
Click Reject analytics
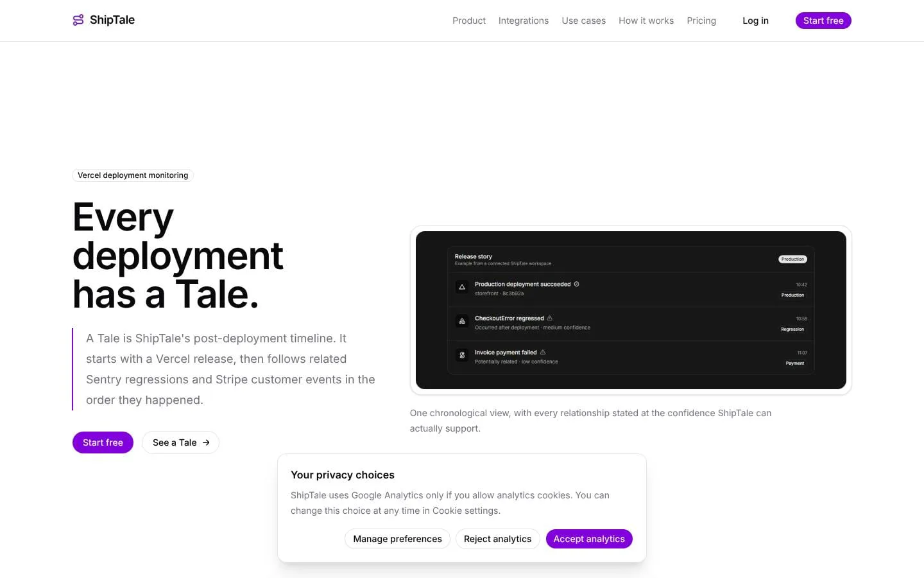(497, 539)
